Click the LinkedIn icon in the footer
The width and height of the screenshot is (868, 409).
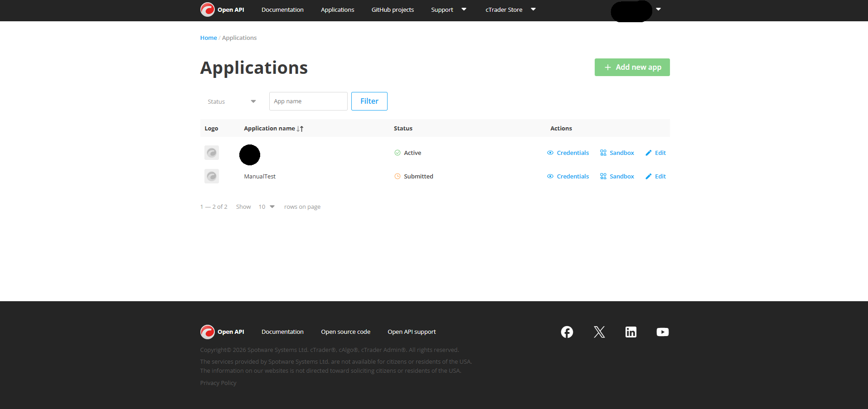click(630, 332)
